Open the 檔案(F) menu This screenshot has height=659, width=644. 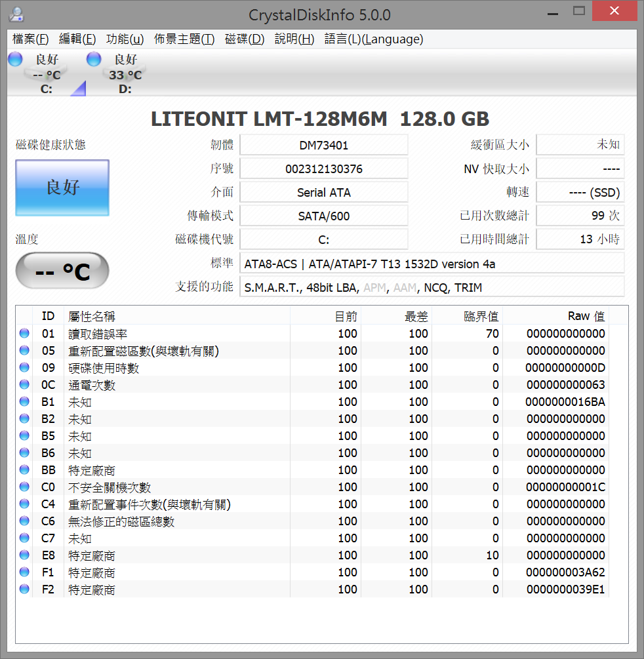point(30,39)
